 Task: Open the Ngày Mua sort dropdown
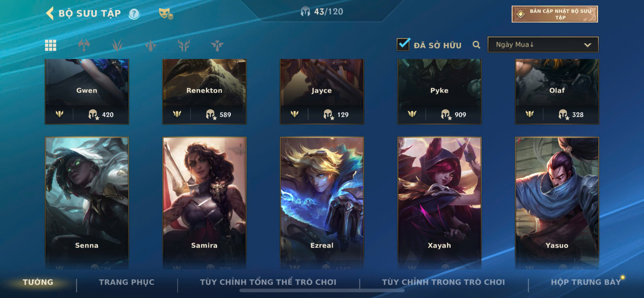543,45
